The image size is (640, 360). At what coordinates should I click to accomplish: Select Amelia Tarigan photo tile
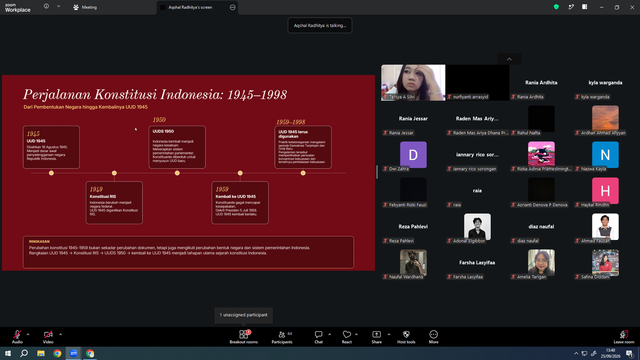(x=541, y=262)
